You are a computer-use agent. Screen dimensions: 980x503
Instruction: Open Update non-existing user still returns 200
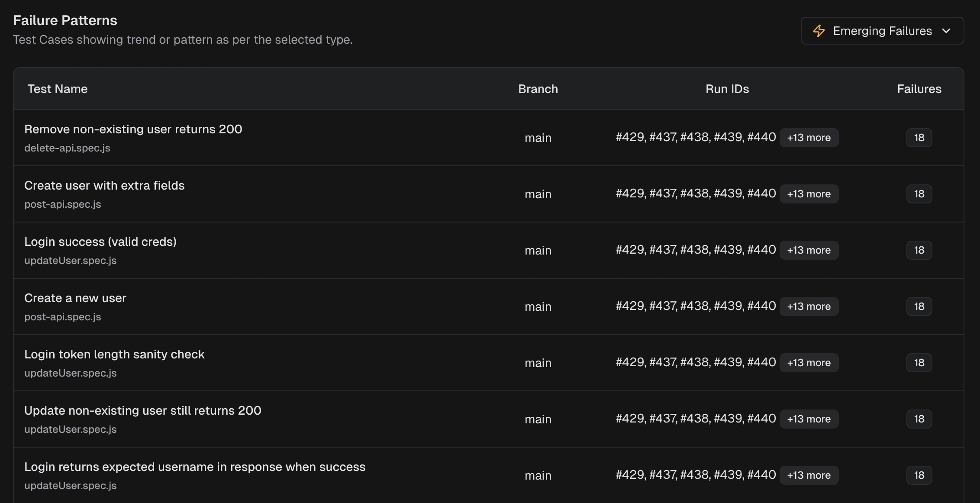(143, 411)
